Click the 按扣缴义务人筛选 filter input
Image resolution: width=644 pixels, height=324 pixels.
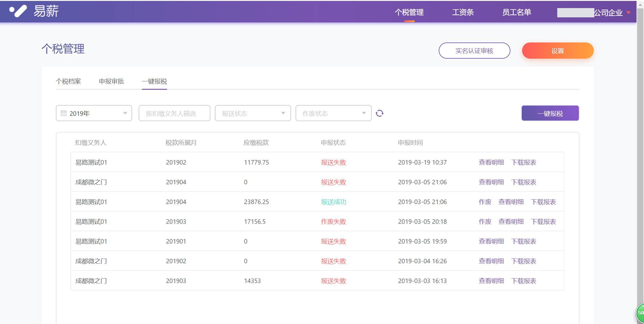[x=174, y=113]
